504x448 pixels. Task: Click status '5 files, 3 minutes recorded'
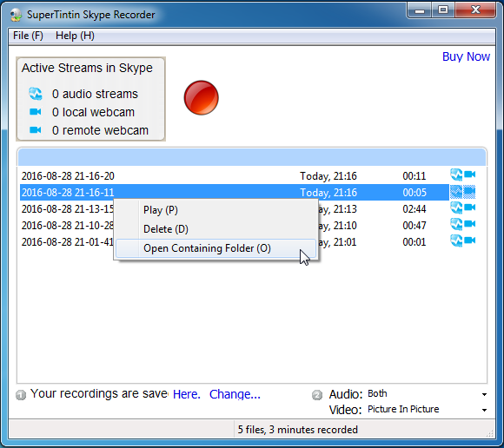pyautogui.click(x=298, y=430)
